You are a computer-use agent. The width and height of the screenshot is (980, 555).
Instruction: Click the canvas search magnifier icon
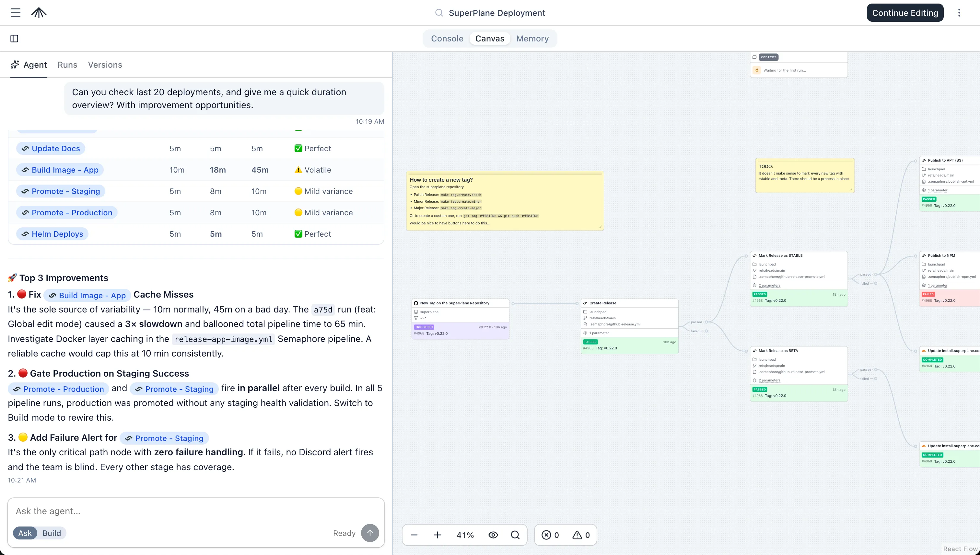click(515, 535)
